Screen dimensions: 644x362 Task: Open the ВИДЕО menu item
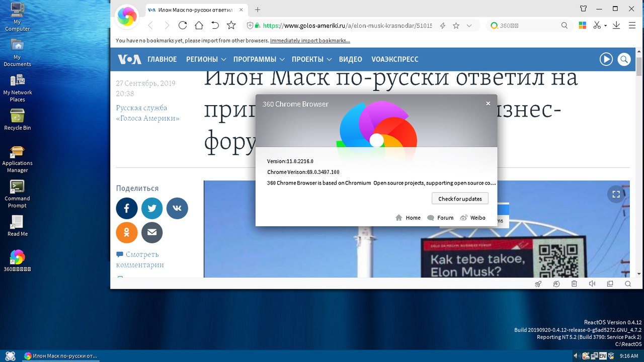[351, 59]
